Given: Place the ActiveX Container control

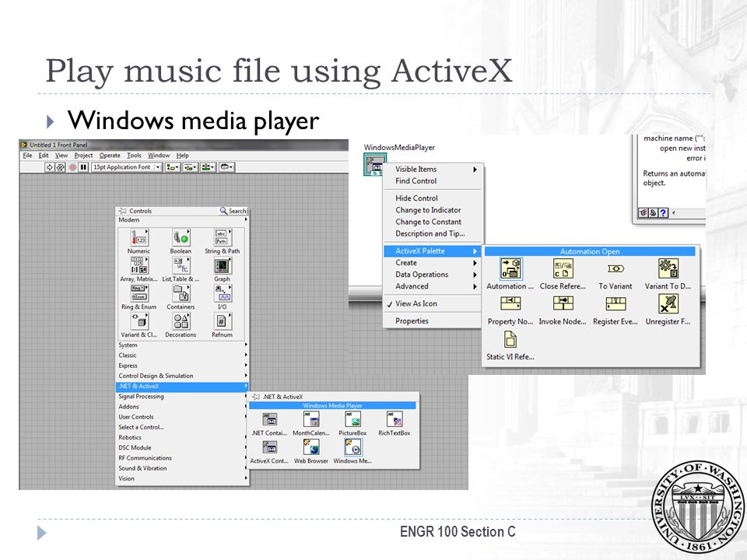Looking at the screenshot, I should tap(269, 448).
